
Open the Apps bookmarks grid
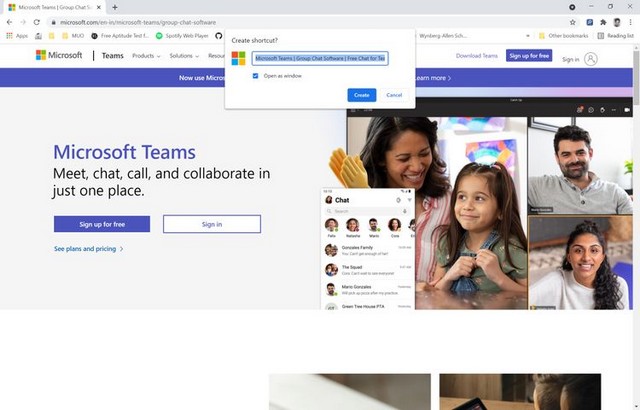tap(17, 36)
